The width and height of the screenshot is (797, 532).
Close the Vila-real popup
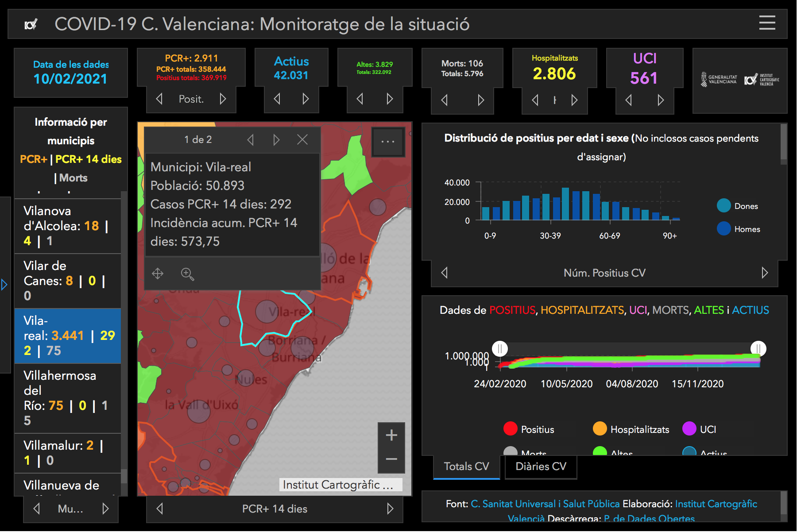[302, 140]
